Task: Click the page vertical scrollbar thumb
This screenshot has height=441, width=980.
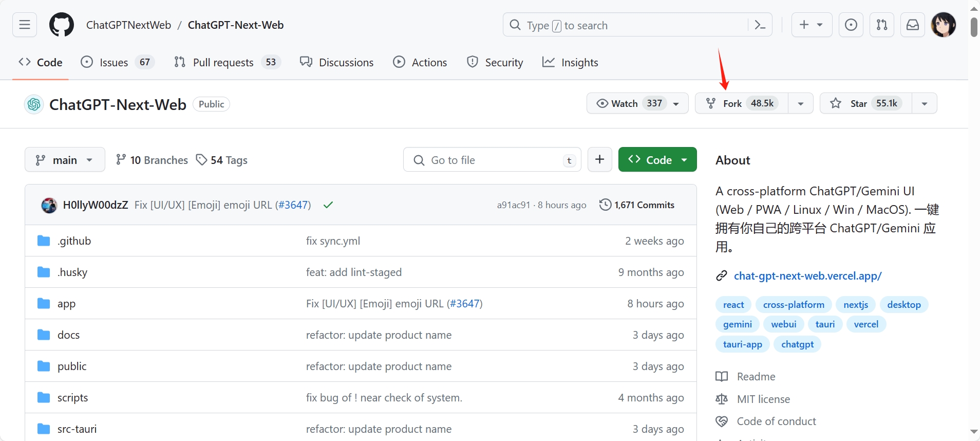Action: point(974,27)
